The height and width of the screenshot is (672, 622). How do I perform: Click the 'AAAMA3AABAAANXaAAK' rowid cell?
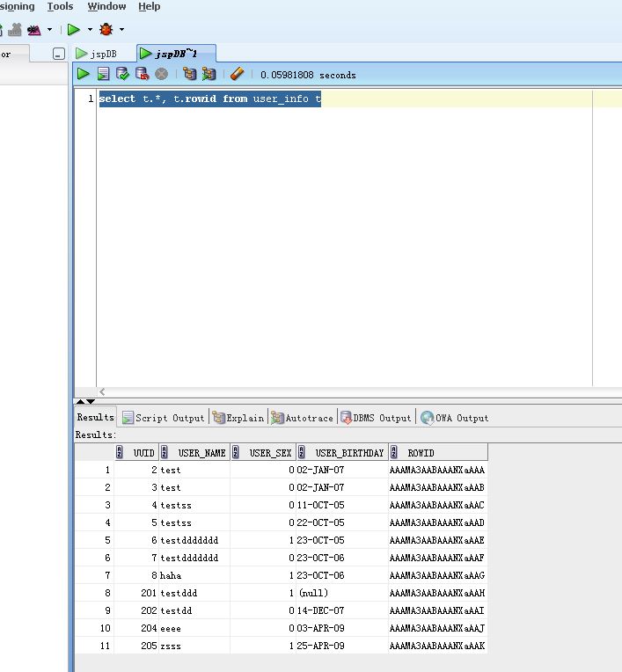pos(437,646)
